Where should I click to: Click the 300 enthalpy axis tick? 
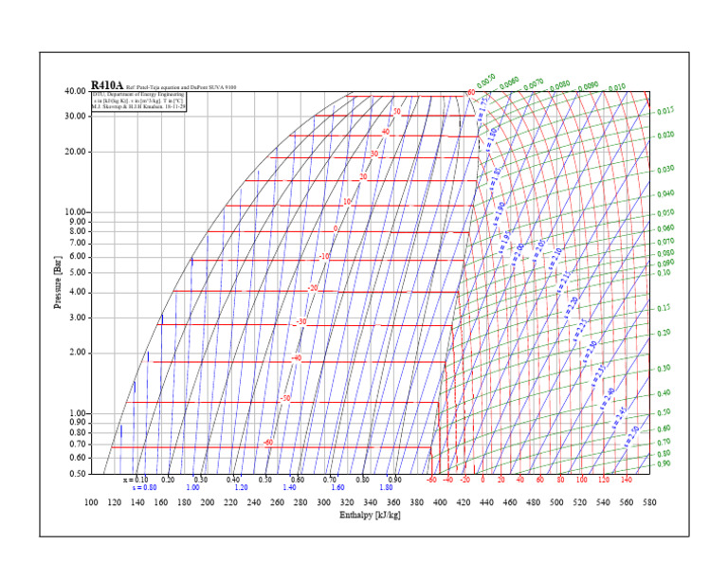coord(323,500)
